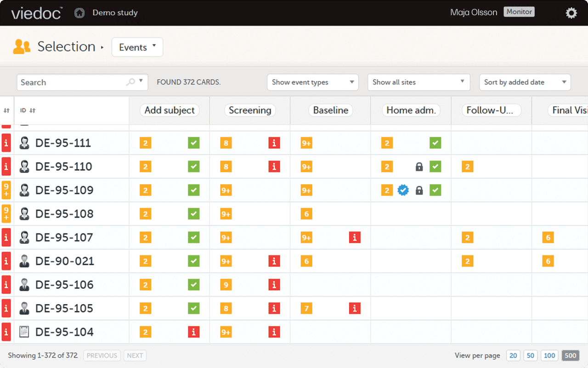This screenshot has height=368, width=588.
Task: Click the red Add subject issue flag for DE-95-104
Action: 193,332
